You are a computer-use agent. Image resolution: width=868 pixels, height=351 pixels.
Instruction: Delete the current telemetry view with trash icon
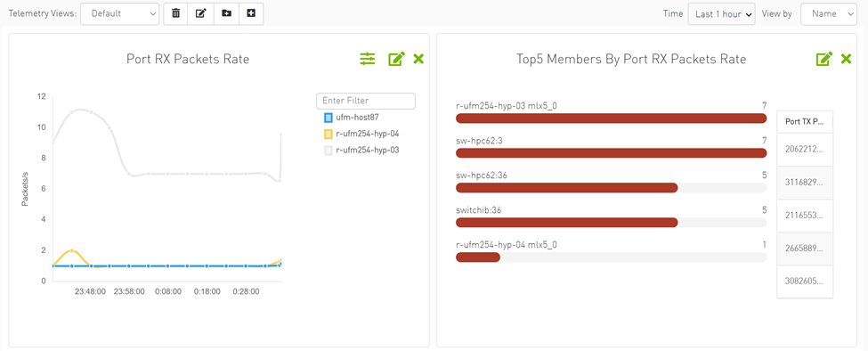click(x=175, y=14)
